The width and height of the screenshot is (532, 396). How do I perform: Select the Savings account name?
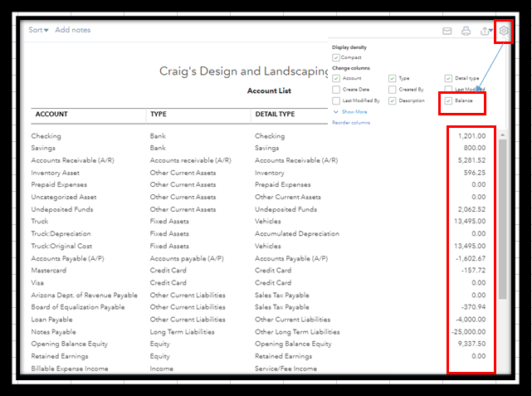pos(43,148)
